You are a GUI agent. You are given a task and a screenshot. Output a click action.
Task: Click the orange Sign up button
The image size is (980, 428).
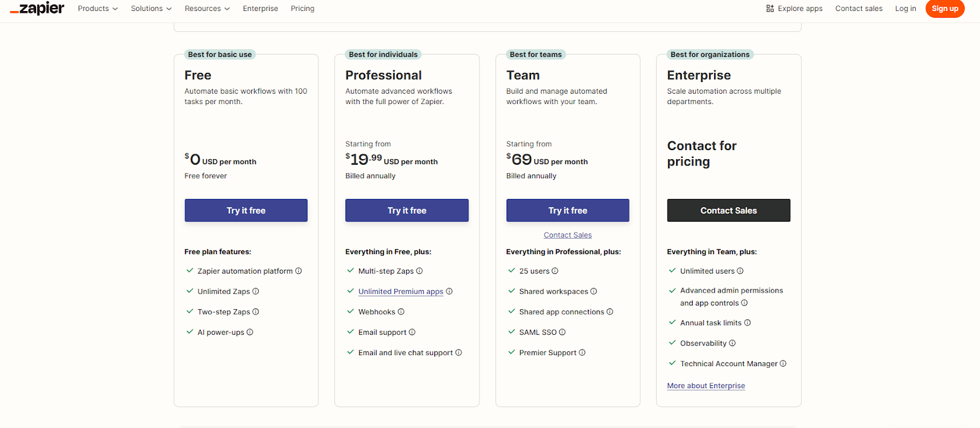(945, 9)
